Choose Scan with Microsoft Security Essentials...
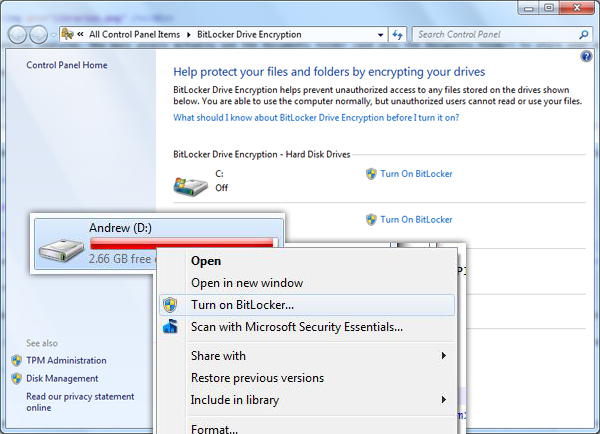Screen dimensions: 600x434 tap(307, 327)
